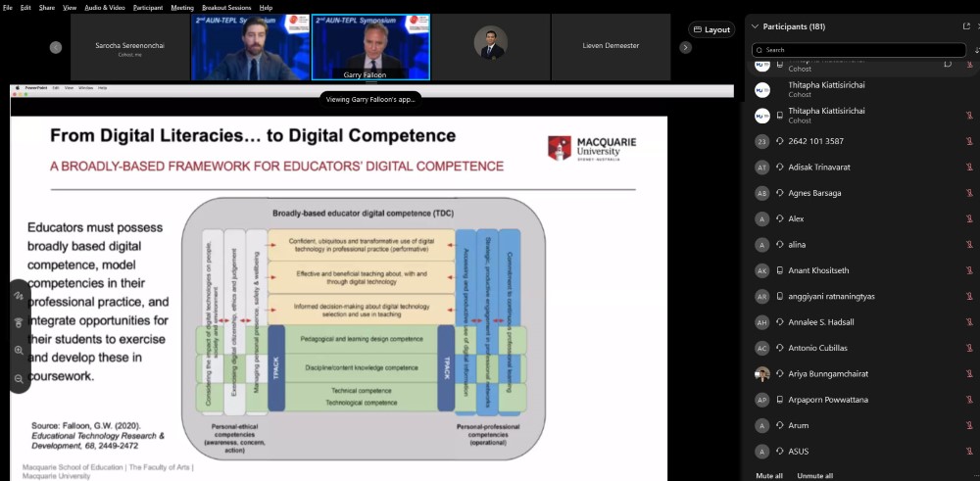Zoom in on the shared content
Screen dimensions: 980x481
pyautogui.click(x=19, y=350)
